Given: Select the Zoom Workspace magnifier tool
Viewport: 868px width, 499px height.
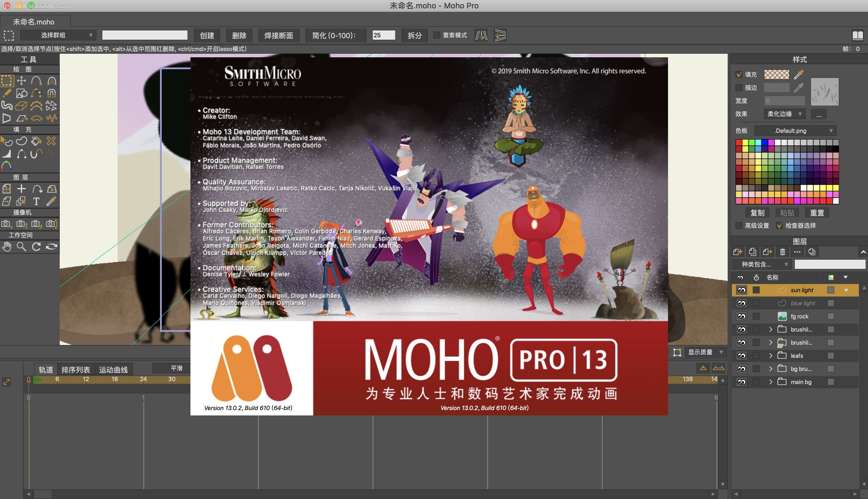Looking at the screenshot, I should pos(21,247).
